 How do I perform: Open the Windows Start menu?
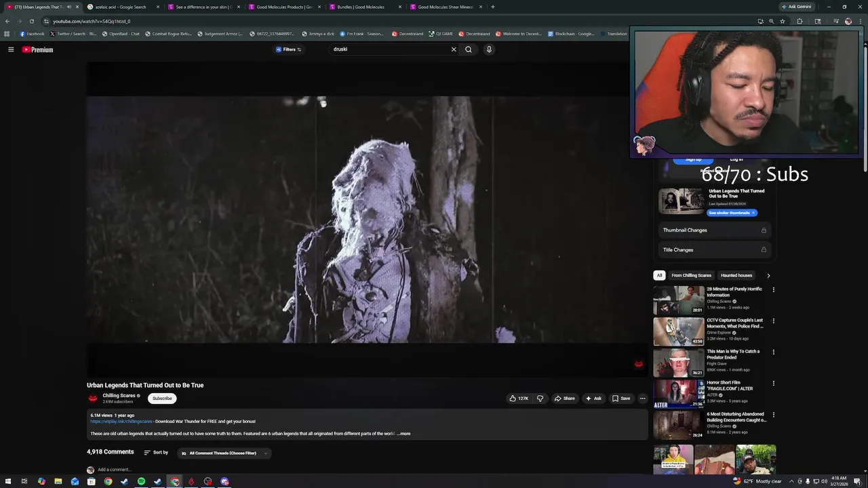click(x=7, y=481)
